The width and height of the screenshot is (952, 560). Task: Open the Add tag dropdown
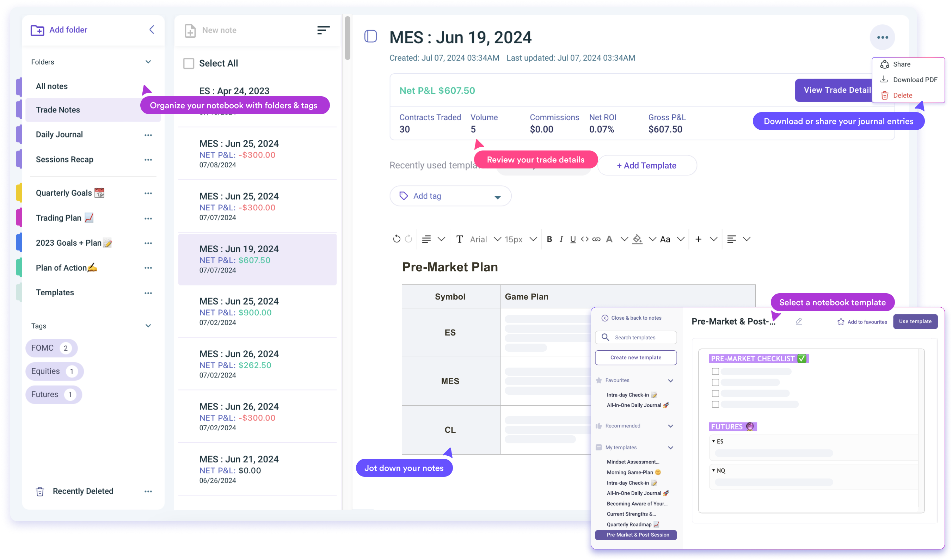[450, 196]
